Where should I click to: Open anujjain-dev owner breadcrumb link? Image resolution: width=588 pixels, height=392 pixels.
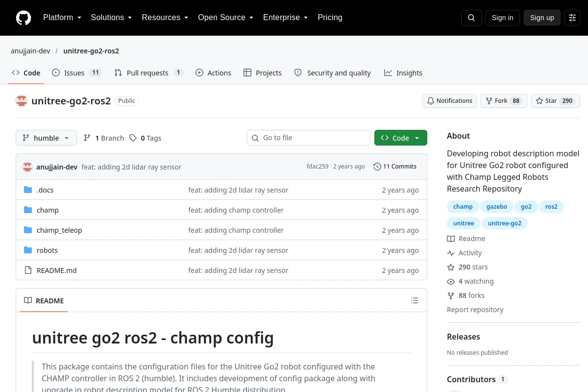30,51
